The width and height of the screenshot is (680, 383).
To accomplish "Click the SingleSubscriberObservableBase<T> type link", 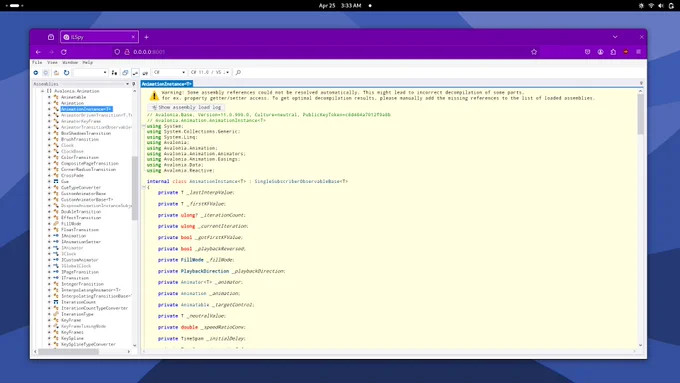I will click(x=301, y=181).
